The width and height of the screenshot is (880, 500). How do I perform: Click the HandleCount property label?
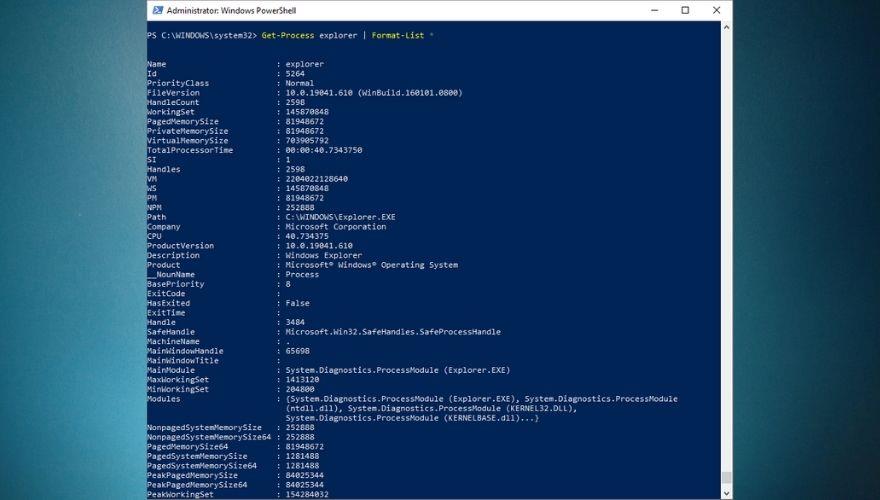point(173,102)
